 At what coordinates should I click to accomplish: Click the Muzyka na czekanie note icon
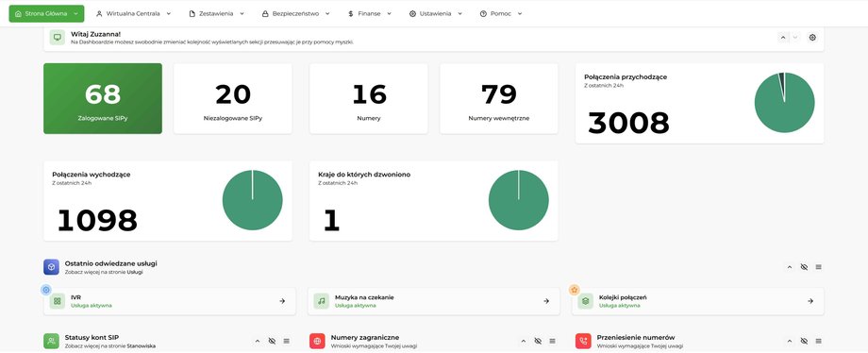tap(321, 301)
